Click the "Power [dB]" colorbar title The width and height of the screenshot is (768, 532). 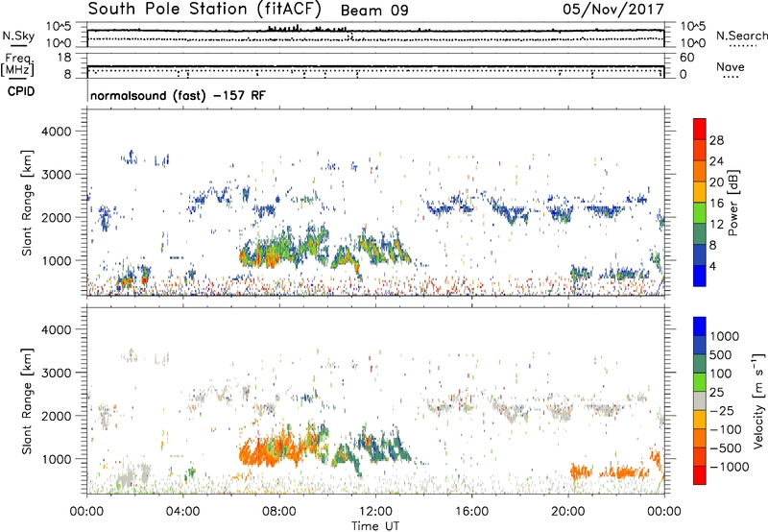click(732, 203)
